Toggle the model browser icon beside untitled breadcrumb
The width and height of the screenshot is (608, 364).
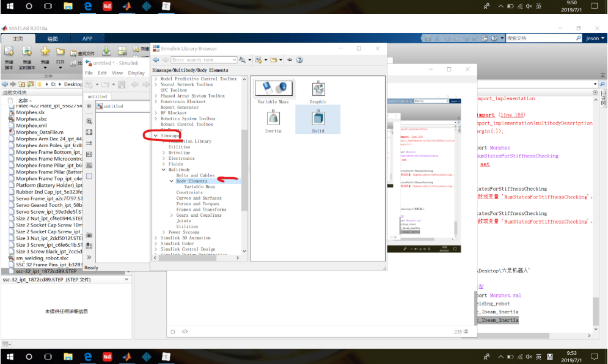click(x=89, y=106)
